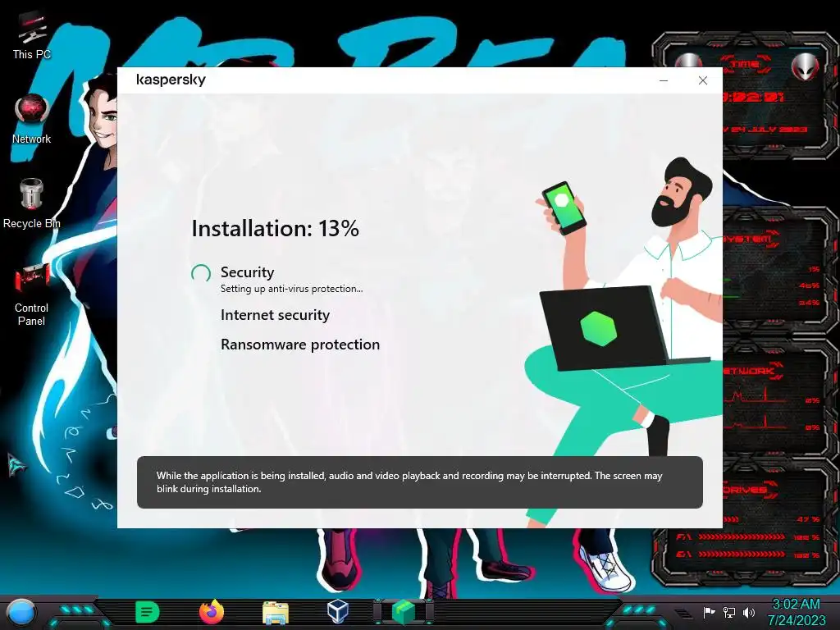840x630 pixels.
Task: Click the Action Center flag tray icon
Action: point(709,612)
